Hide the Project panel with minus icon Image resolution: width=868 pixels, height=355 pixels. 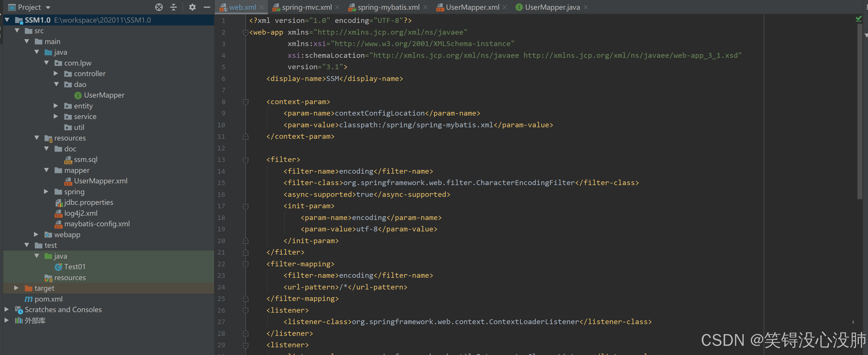207,7
